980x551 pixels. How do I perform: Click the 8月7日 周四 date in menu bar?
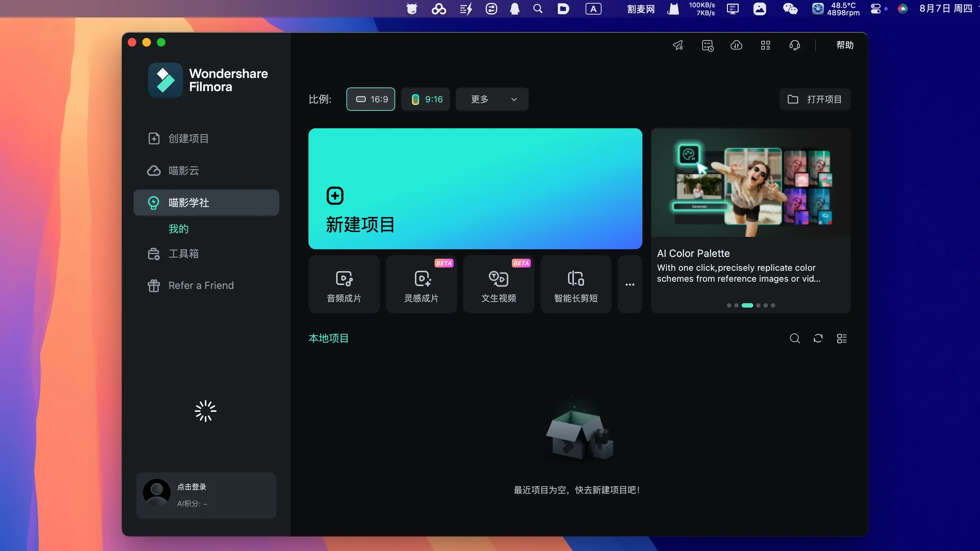click(x=946, y=8)
